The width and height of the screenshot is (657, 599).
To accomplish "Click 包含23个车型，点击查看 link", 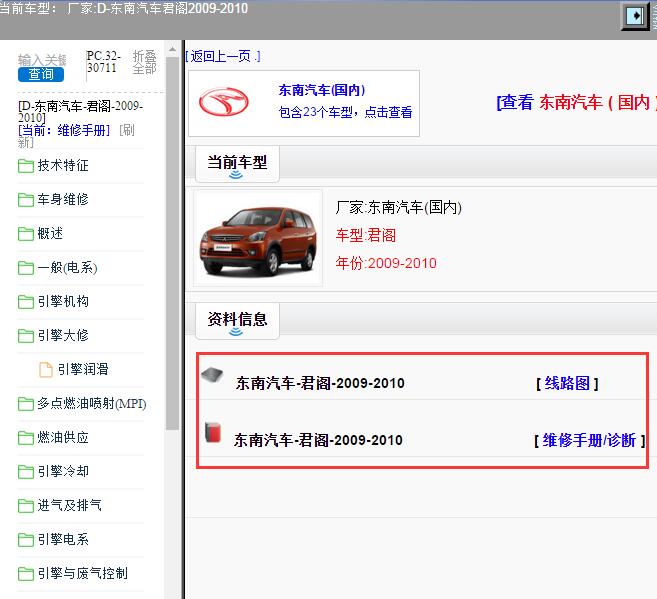I will (x=345, y=112).
